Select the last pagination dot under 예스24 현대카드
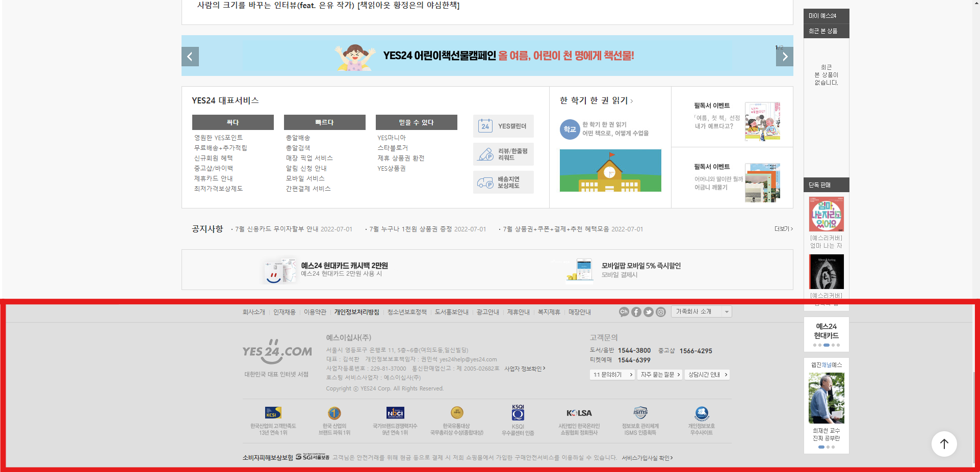 point(838,345)
